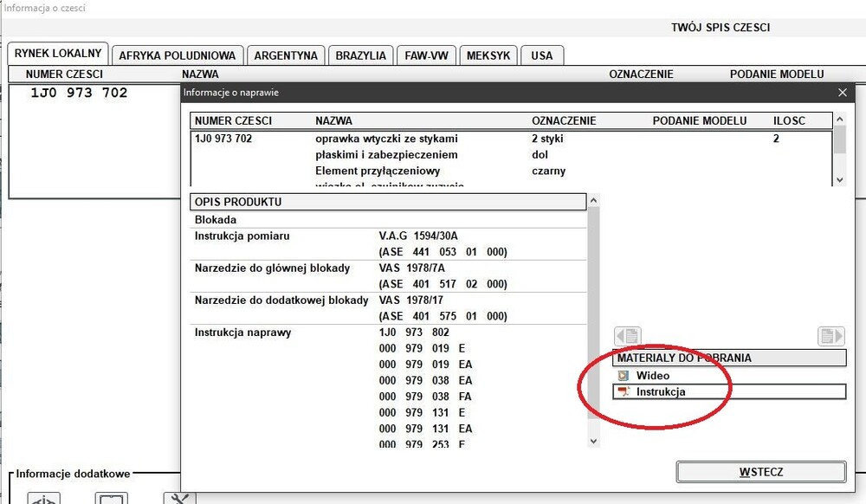Go to next document page arrow

[830, 336]
